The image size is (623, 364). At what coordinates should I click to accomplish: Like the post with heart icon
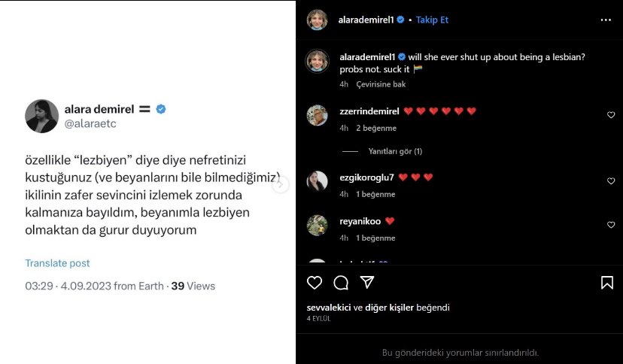[315, 283]
